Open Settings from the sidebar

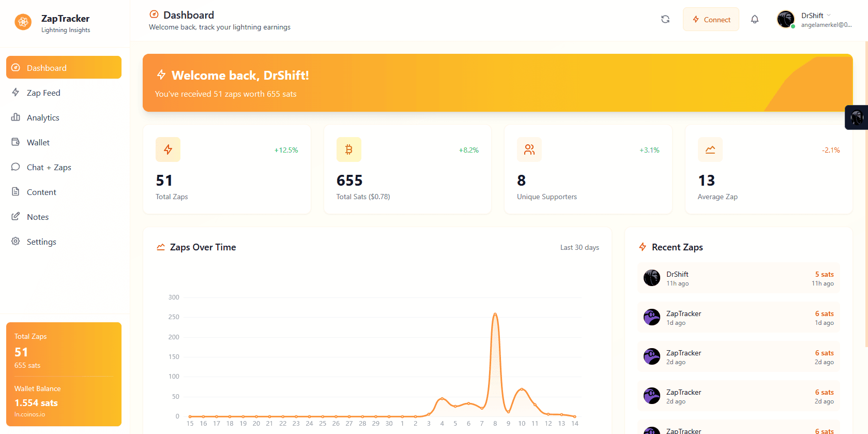(x=41, y=242)
